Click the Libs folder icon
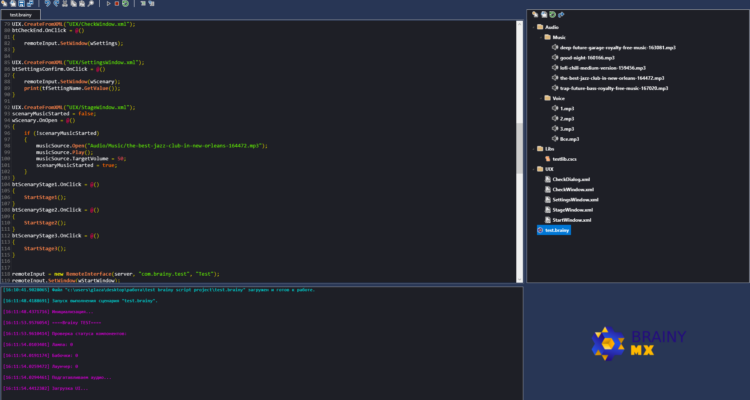This screenshot has width=750, height=400. click(540, 149)
